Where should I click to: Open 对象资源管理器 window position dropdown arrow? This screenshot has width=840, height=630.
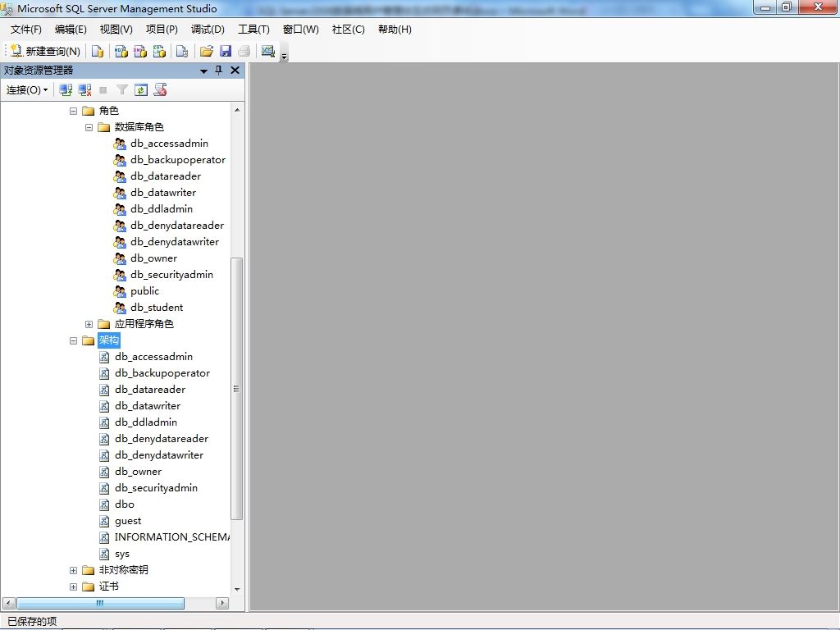203,71
